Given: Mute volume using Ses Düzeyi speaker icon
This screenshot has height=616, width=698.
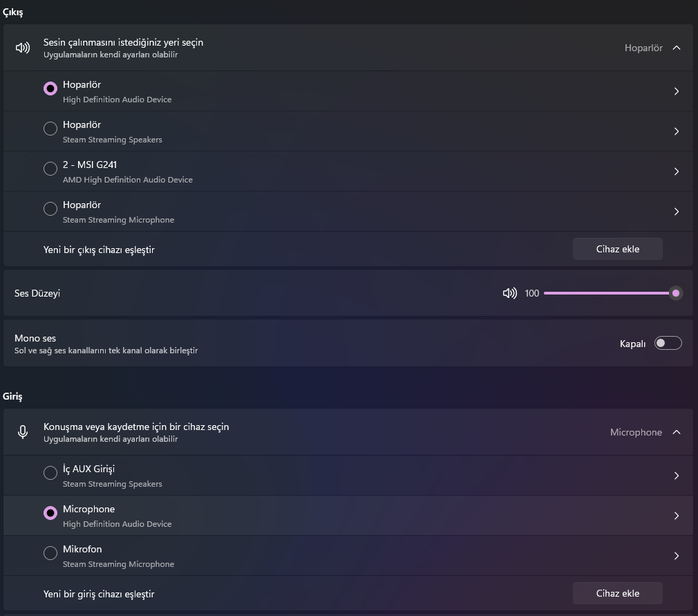Looking at the screenshot, I should point(509,293).
